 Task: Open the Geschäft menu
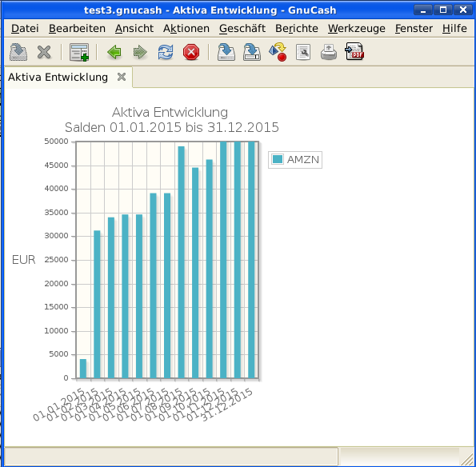pyautogui.click(x=242, y=28)
